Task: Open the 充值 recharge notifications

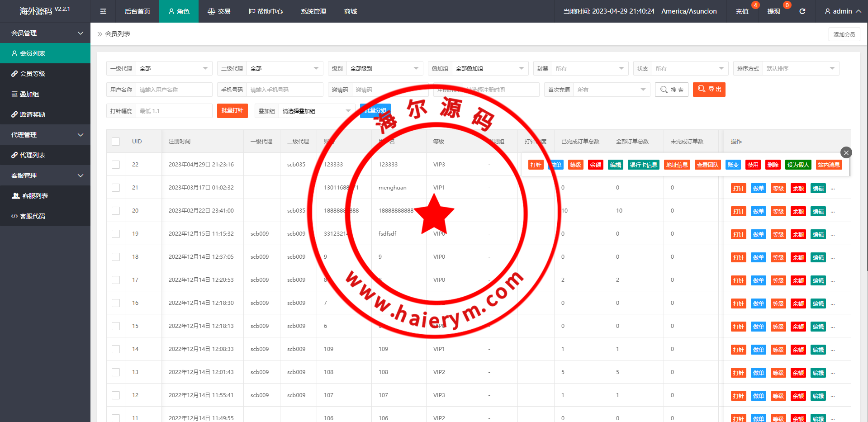Action: coord(742,11)
